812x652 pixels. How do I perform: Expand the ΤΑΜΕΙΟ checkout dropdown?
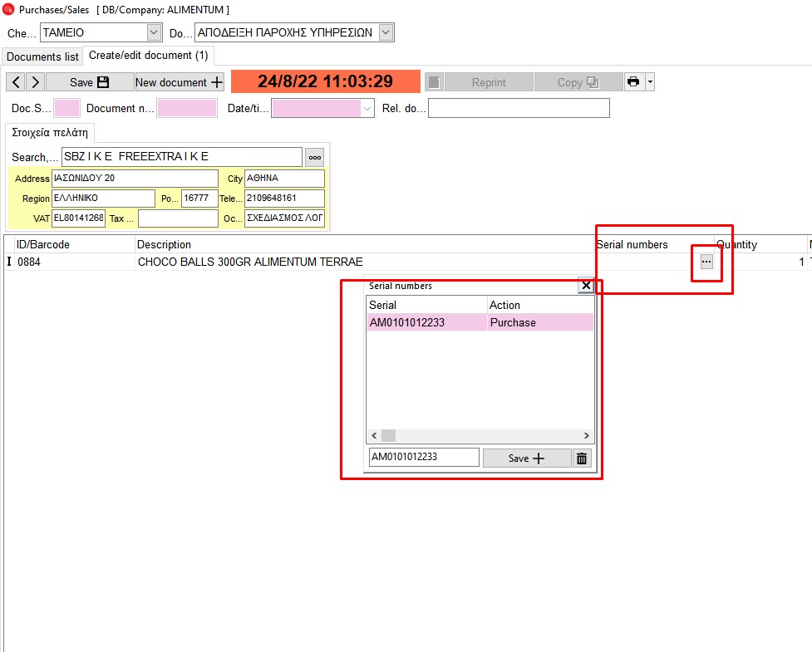coord(154,32)
